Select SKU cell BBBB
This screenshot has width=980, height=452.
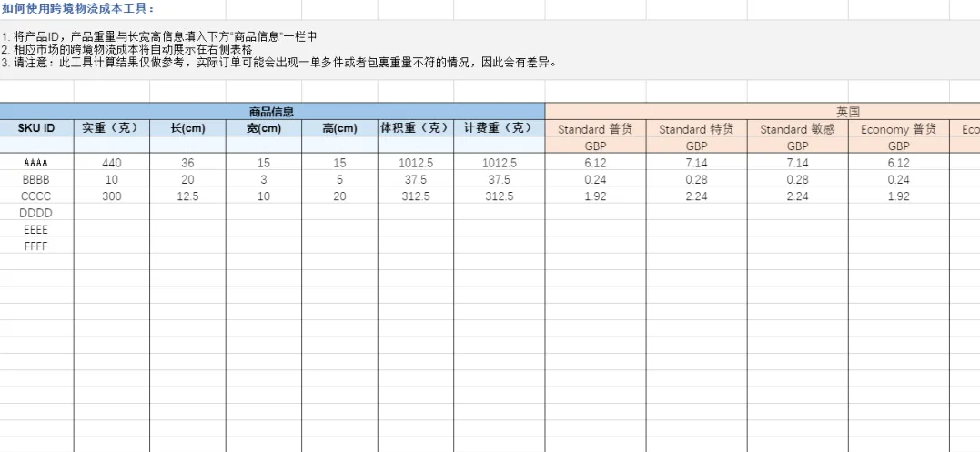tap(36, 179)
